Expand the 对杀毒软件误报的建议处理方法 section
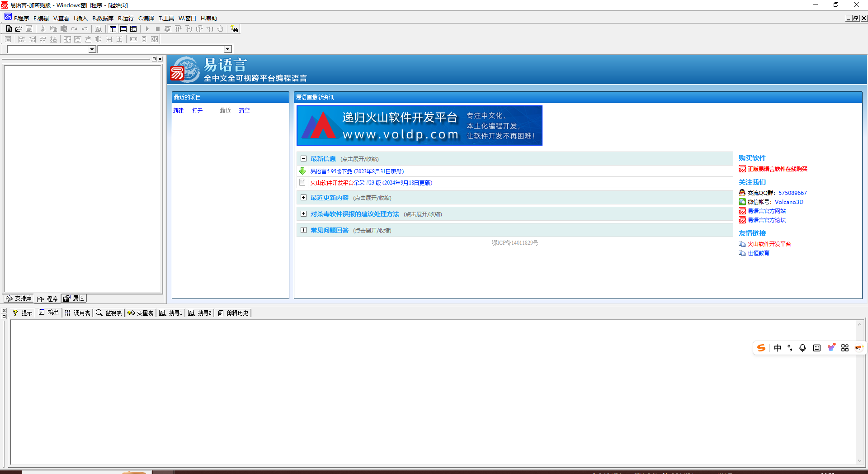Viewport: 868px width, 474px height. pos(304,214)
